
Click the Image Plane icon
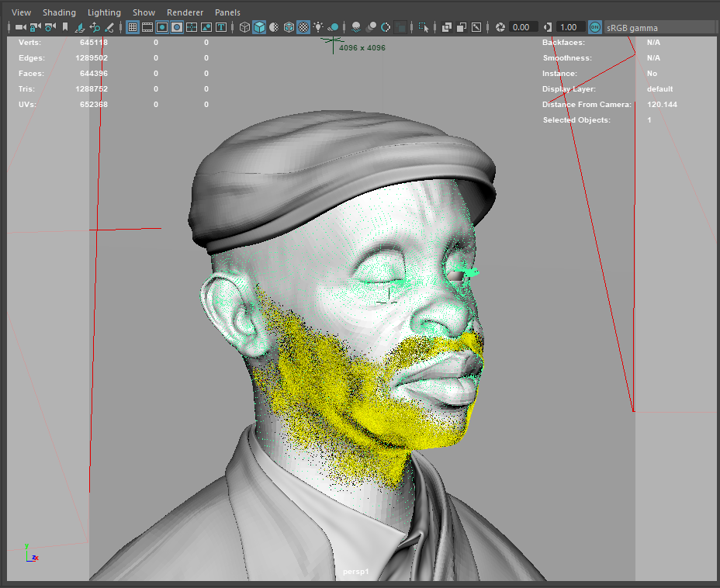click(x=80, y=28)
